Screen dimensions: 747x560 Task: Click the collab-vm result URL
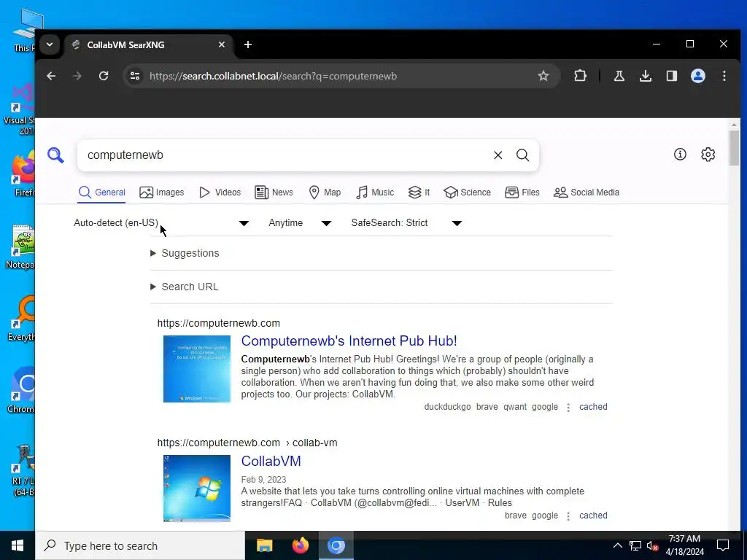tap(247, 443)
